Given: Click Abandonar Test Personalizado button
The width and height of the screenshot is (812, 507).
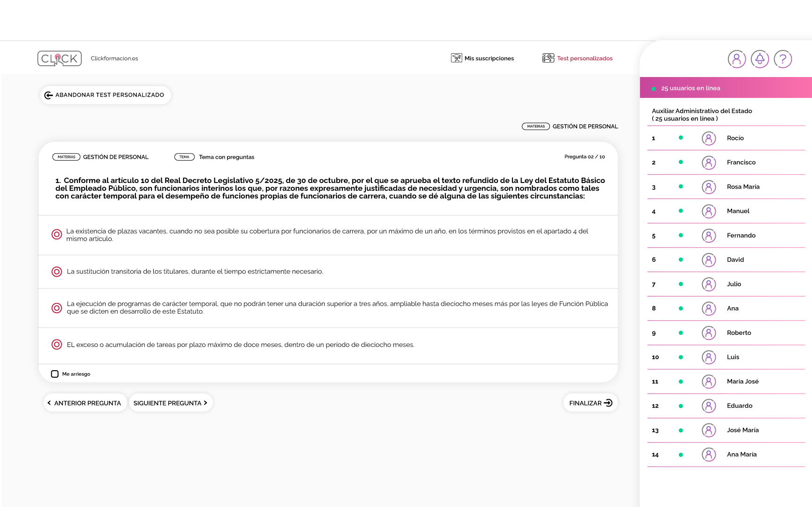Looking at the screenshot, I should pyautogui.click(x=105, y=95).
